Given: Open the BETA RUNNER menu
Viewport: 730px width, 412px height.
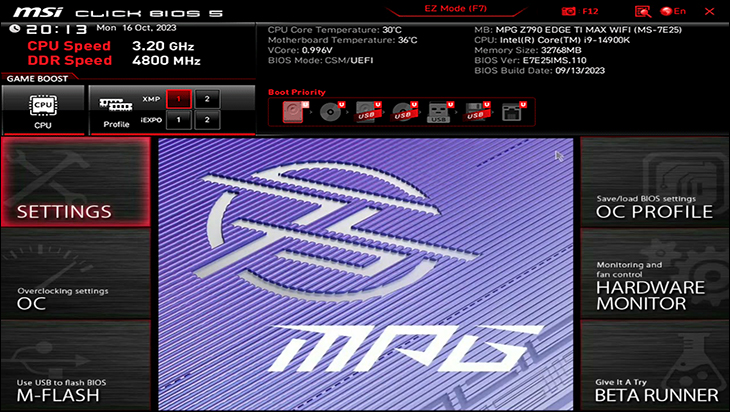Looking at the screenshot, I should coord(655,365).
